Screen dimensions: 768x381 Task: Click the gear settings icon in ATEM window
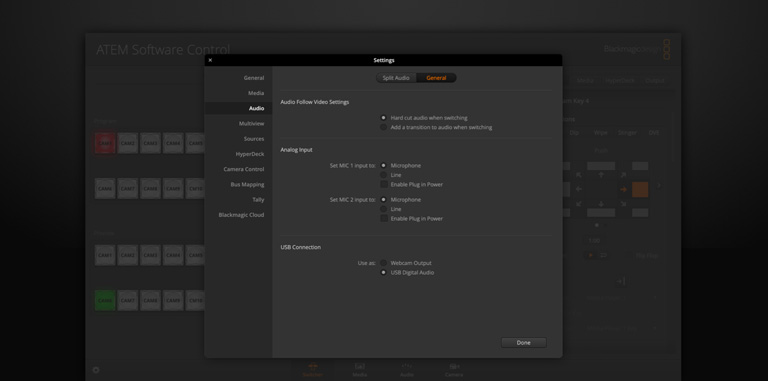[x=96, y=370]
